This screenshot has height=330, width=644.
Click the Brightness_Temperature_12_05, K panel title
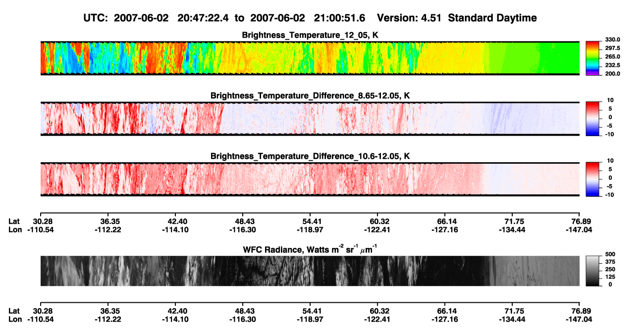pos(310,35)
